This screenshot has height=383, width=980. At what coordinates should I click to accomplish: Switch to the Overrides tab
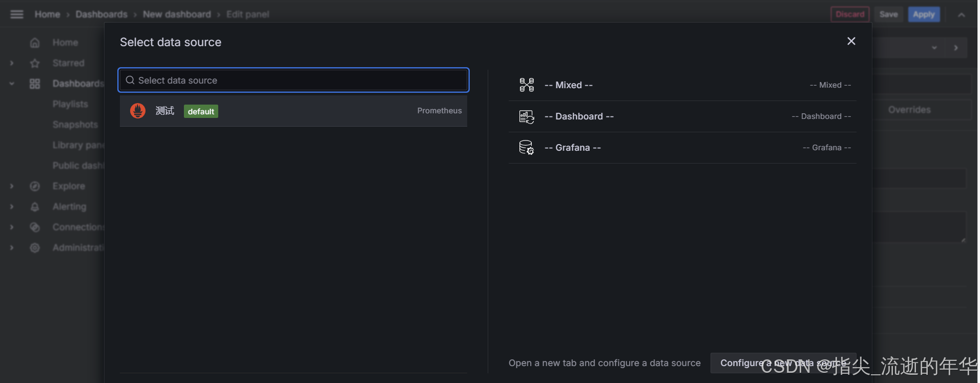click(909, 110)
